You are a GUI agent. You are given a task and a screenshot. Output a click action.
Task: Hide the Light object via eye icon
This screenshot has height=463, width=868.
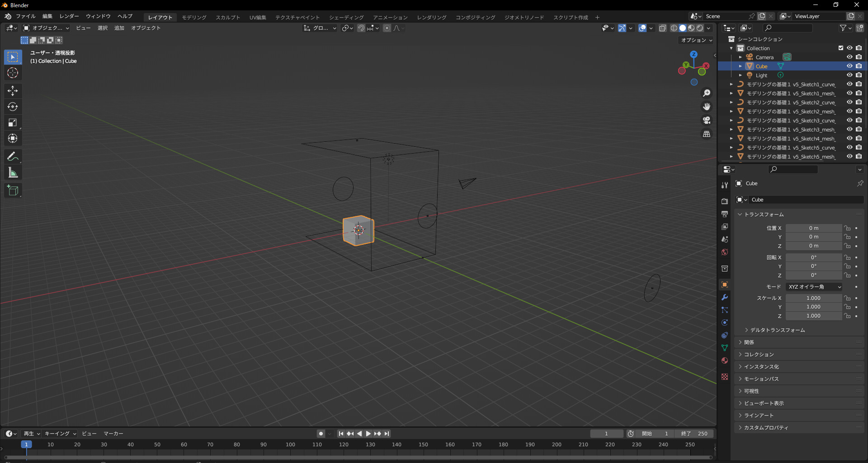[x=849, y=75]
